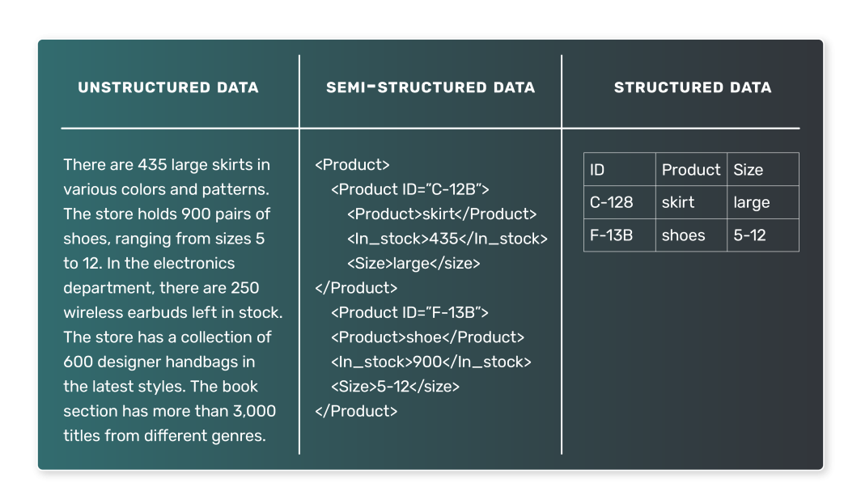Image resolution: width=861 pixels, height=504 pixels.
Task: Click the unstructured paragraph about inventory
Action: [x=172, y=300]
